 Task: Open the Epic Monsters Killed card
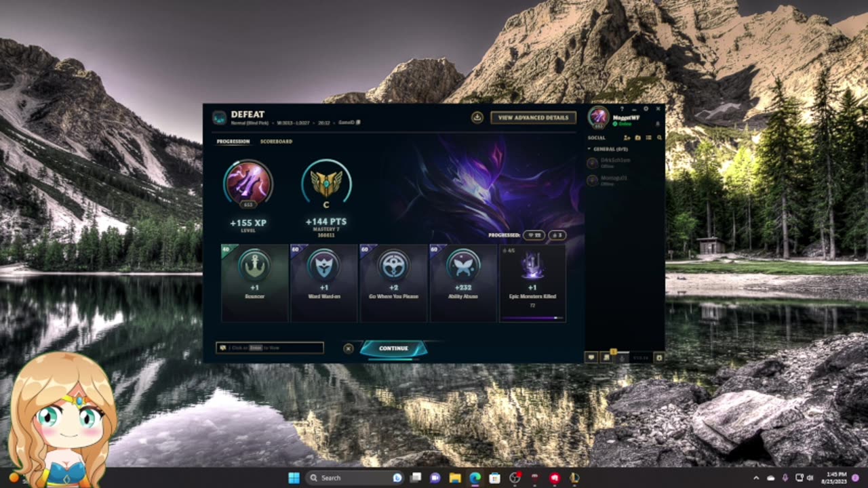click(532, 283)
